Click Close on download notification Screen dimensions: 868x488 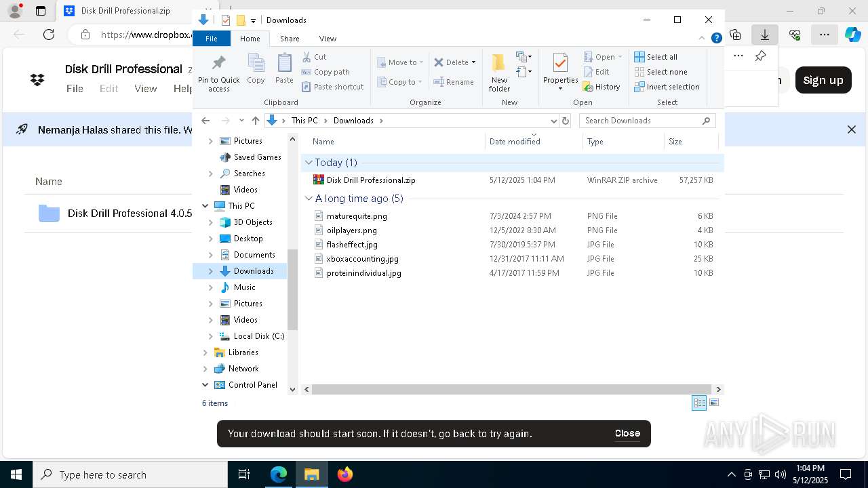[x=627, y=433]
